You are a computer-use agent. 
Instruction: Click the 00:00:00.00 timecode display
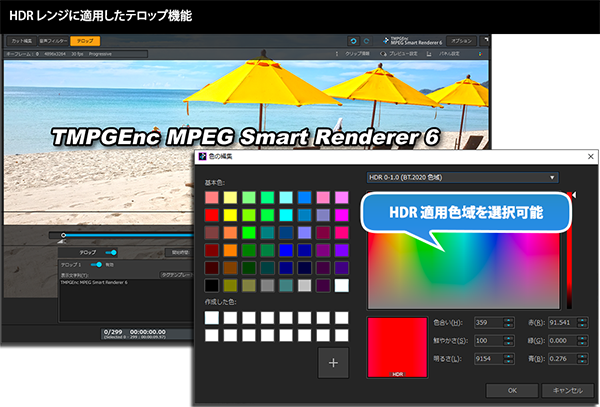[148, 332]
